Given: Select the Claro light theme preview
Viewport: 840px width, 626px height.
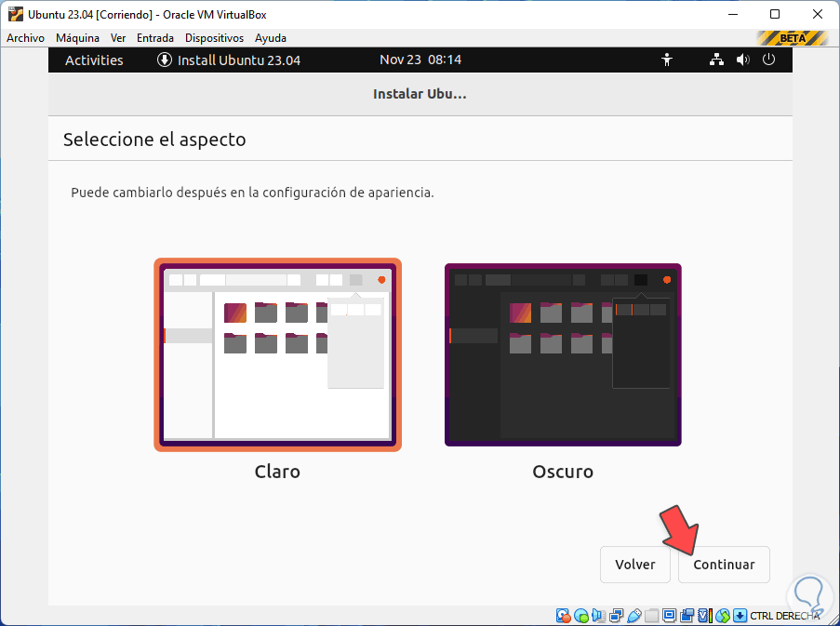Looking at the screenshot, I should [277, 354].
